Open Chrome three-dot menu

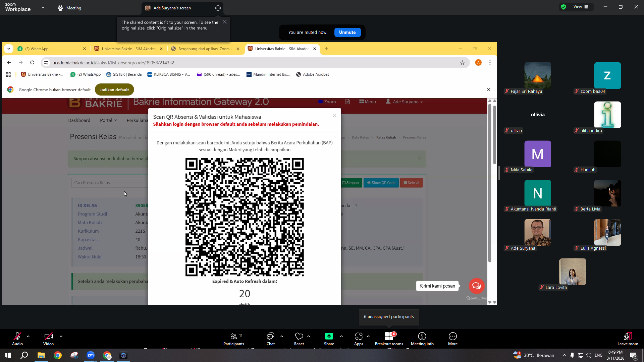click(490, 63)
